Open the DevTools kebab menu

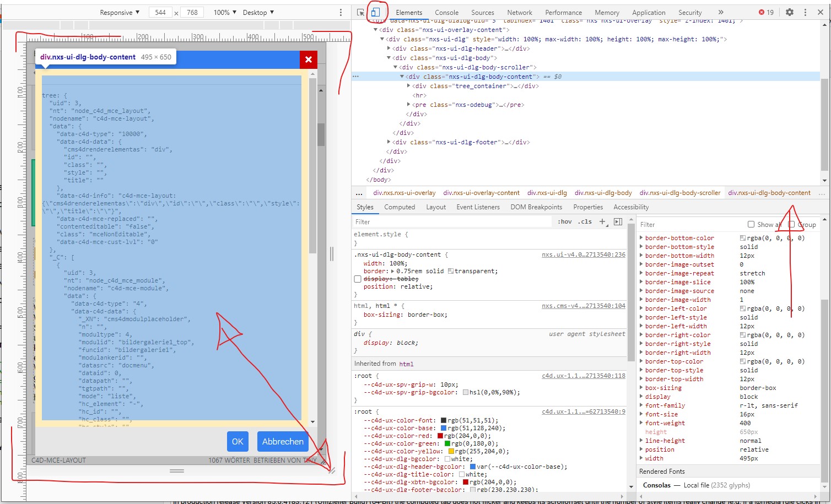click(x=805, y=12)
